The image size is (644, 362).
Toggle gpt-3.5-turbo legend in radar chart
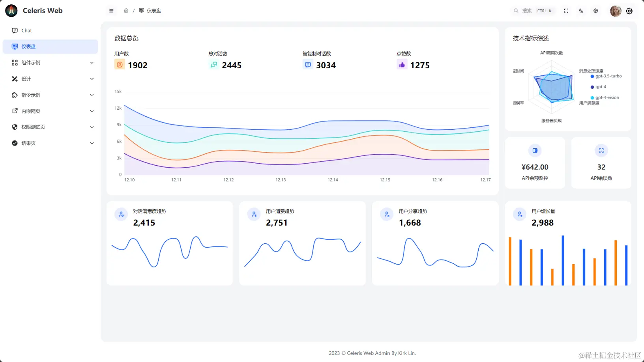pos(606,76)
